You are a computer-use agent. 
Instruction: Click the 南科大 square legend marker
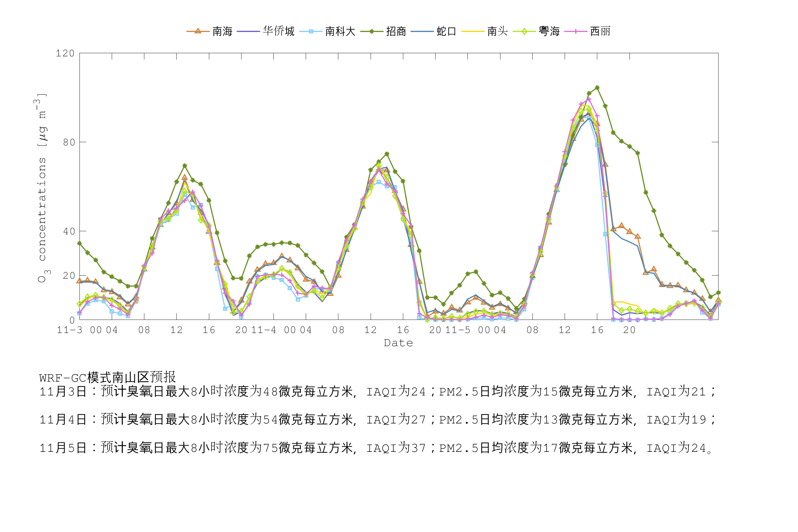(311, 31)
